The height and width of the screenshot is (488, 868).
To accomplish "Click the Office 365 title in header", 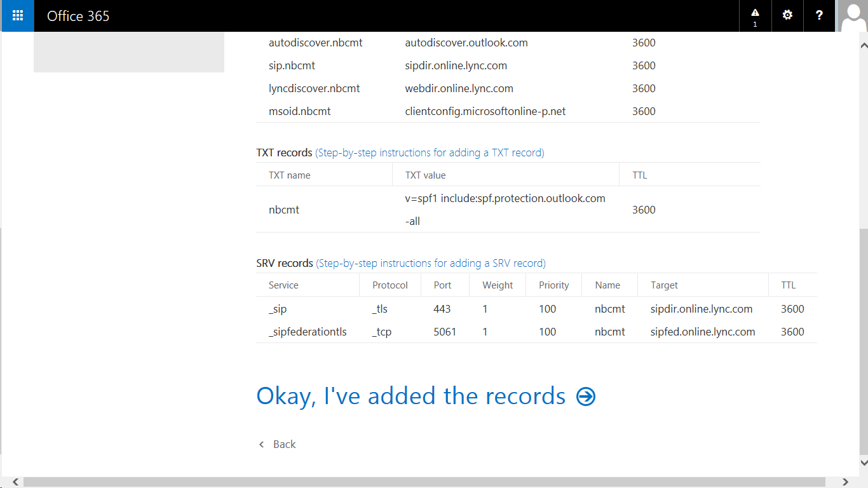I will point(78,16).
